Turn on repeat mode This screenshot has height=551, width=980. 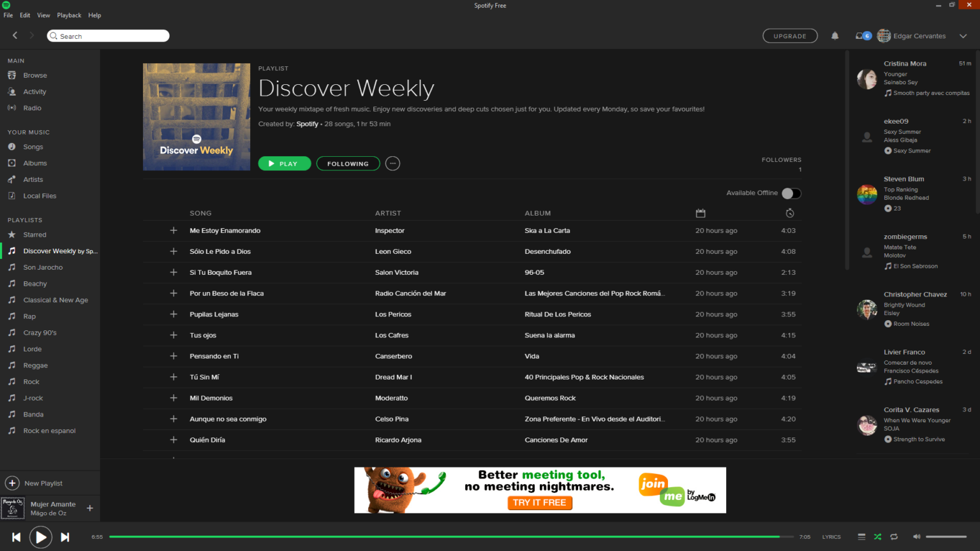(893, 536)
